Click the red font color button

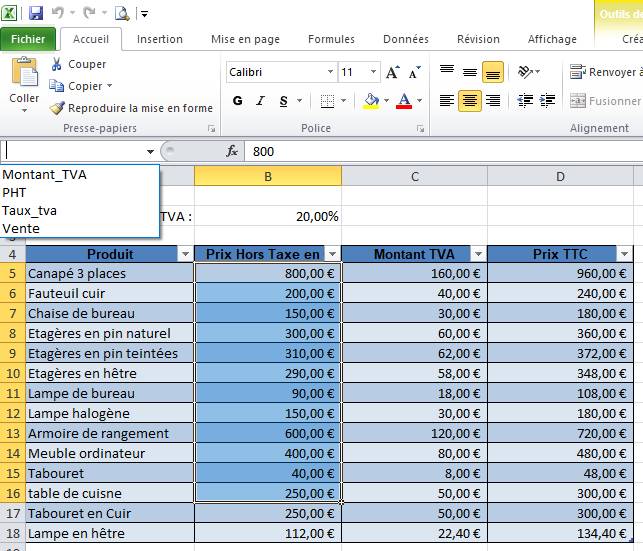pos(404,101)
